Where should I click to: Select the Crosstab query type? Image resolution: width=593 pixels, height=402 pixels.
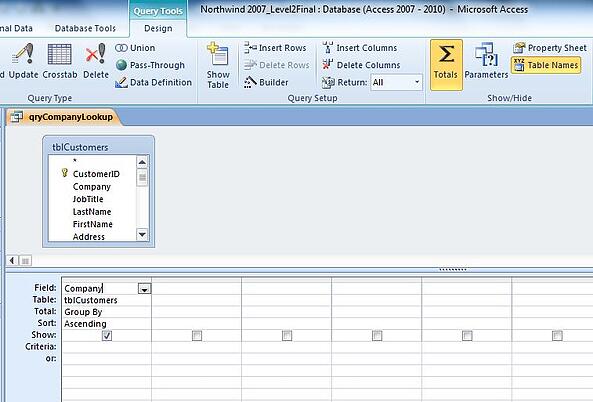click(x=60, y=61)
